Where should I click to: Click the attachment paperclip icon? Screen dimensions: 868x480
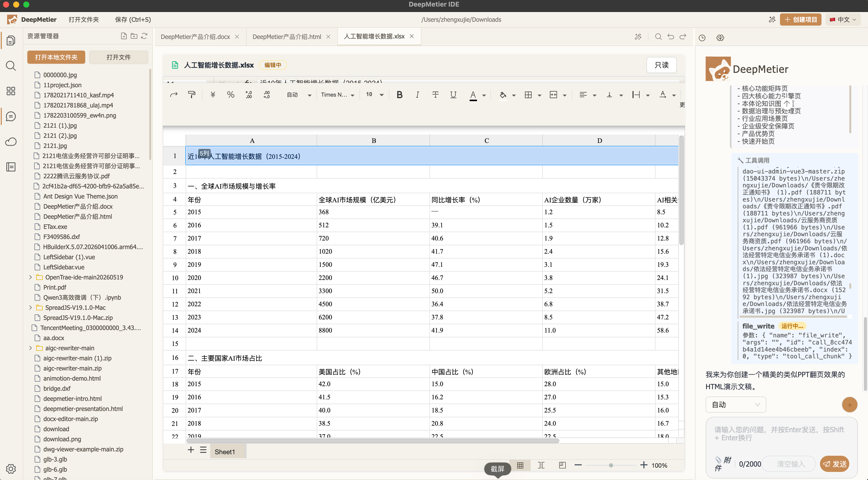pos(718,460)
